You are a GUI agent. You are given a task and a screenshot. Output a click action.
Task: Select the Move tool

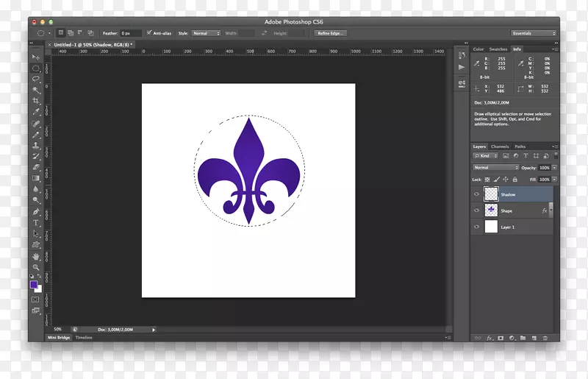35,57
